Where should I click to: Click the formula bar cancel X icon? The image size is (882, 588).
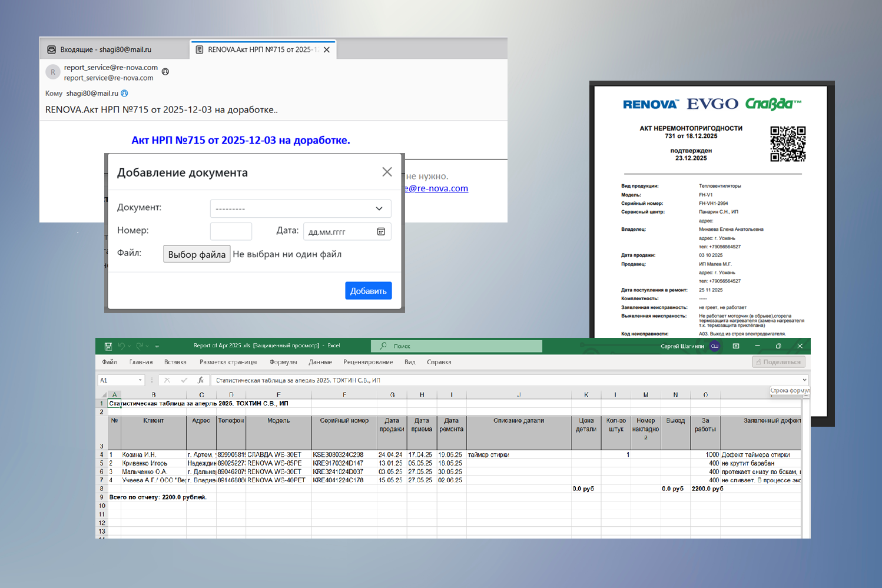(167, 380)
